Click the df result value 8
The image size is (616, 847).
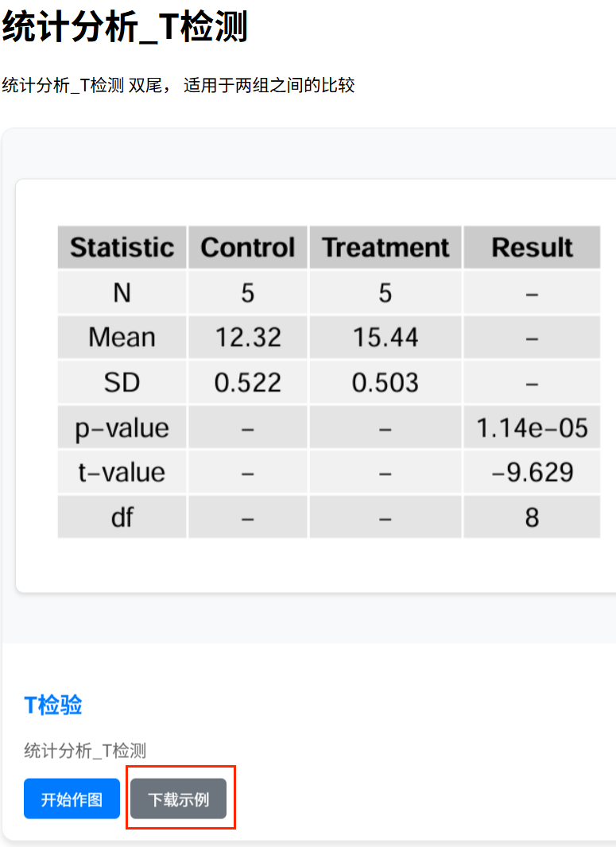tap(532, 517)
